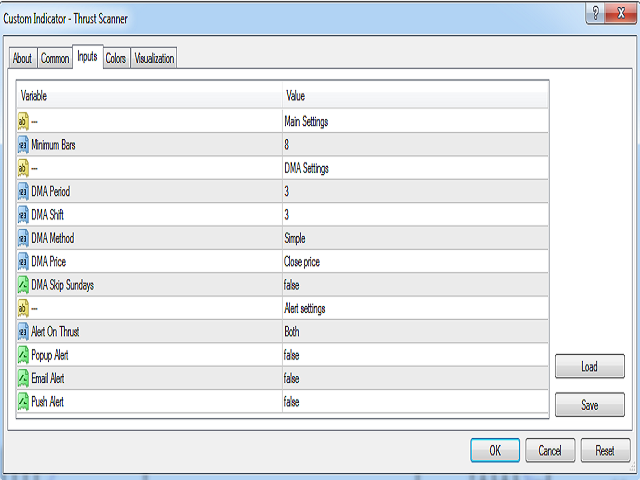This screenshot has width=640, height=480.
Task: Click the Load button
Action: (589, 367)
